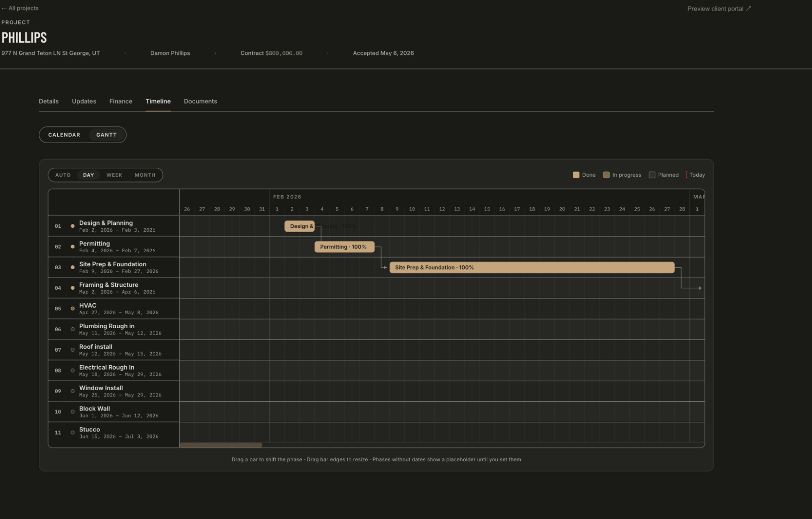Click address 977 N Grand Teton LN

50,53
